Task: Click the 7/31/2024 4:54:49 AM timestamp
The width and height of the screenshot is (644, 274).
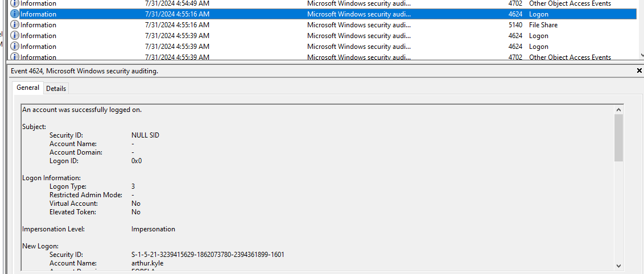Action: tap(177, 3)
